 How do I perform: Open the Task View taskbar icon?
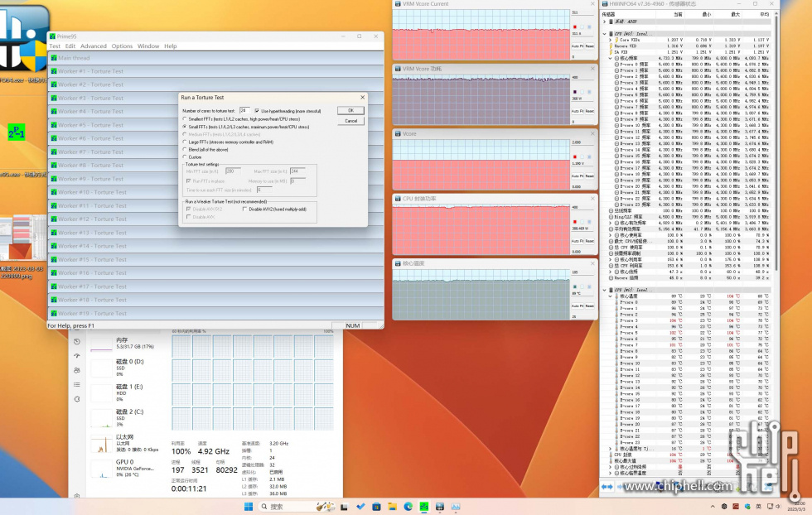(344, 506)
